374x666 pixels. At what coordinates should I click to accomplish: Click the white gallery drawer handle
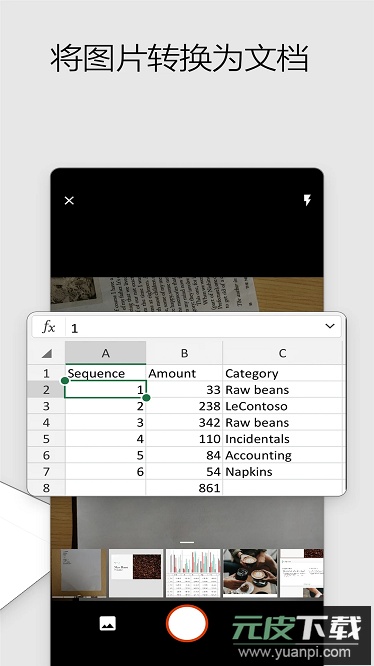[187, 542]
